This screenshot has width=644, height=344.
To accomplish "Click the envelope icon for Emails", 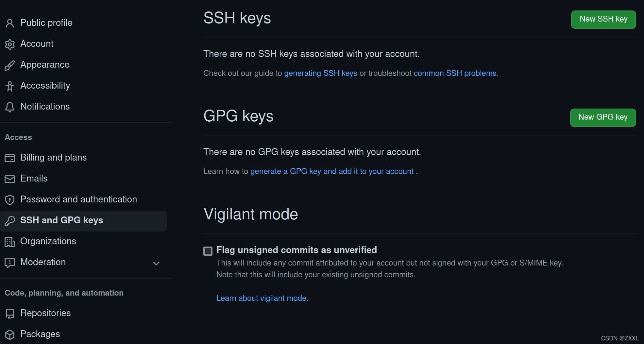I will click(10, 179).
